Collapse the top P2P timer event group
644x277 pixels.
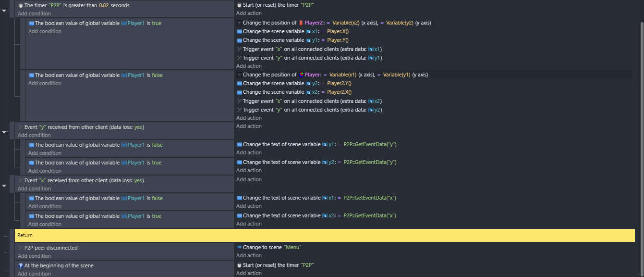click(4, 9)
